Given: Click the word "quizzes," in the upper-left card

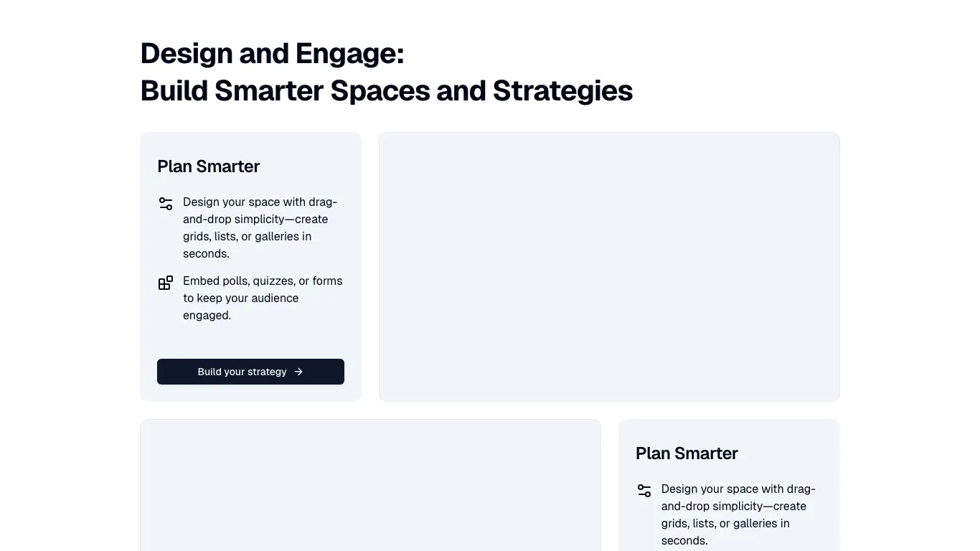Looking at the screenshot, I should click(274, 281).
